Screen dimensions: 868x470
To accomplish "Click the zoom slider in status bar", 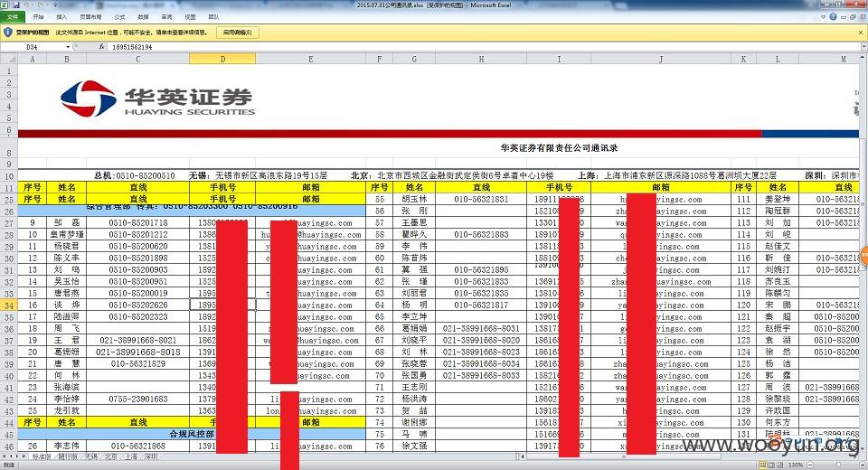I will [x=839, y=465].
